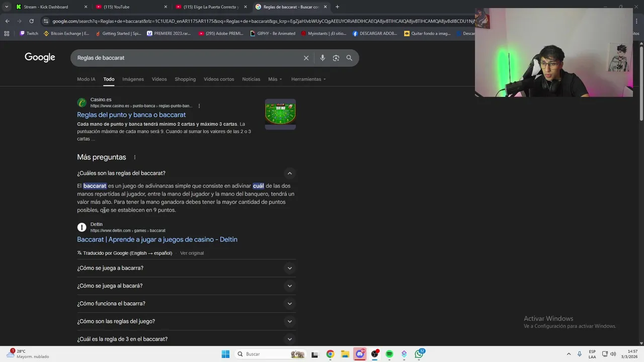This screenshot has height=362, width=644.
Task: Select the Imágenes search tab
Action: (133, 79)
